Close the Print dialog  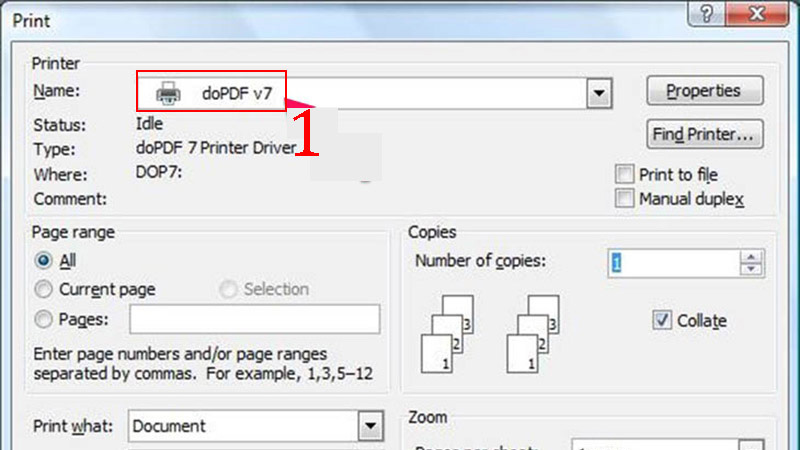pos(757,13)
